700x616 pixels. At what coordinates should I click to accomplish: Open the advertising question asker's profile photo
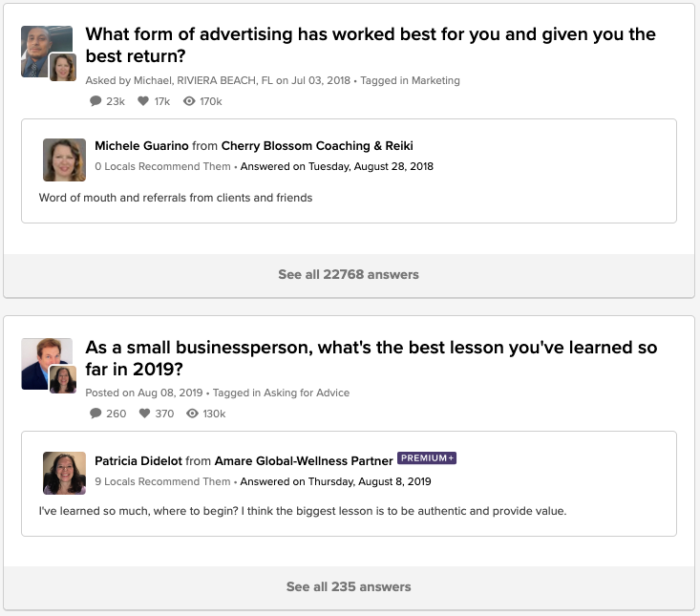42,48
